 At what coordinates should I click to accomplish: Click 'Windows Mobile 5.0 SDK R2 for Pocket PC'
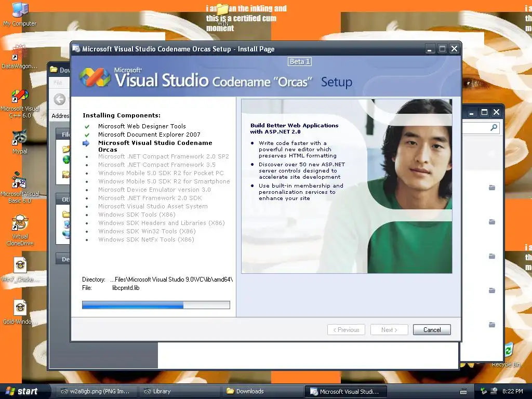click(161, 173)
